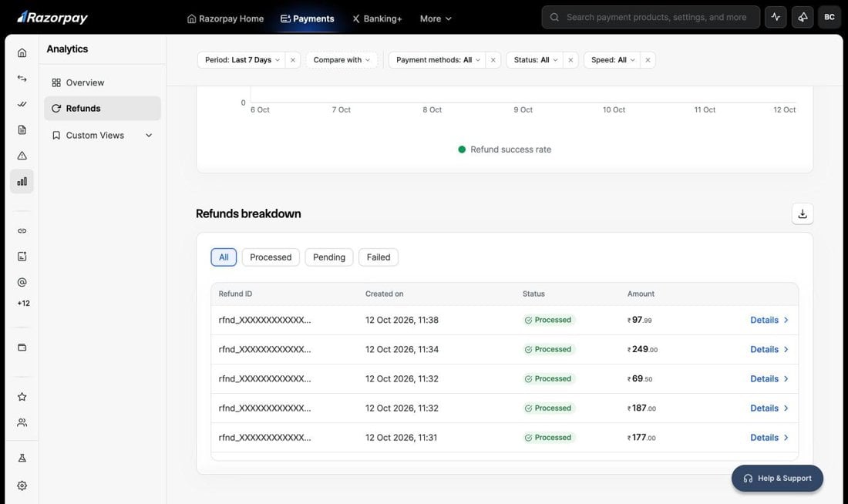Show the +12 more sidebar items
Viewport: 848px width, 504px height.
point(23,304)
